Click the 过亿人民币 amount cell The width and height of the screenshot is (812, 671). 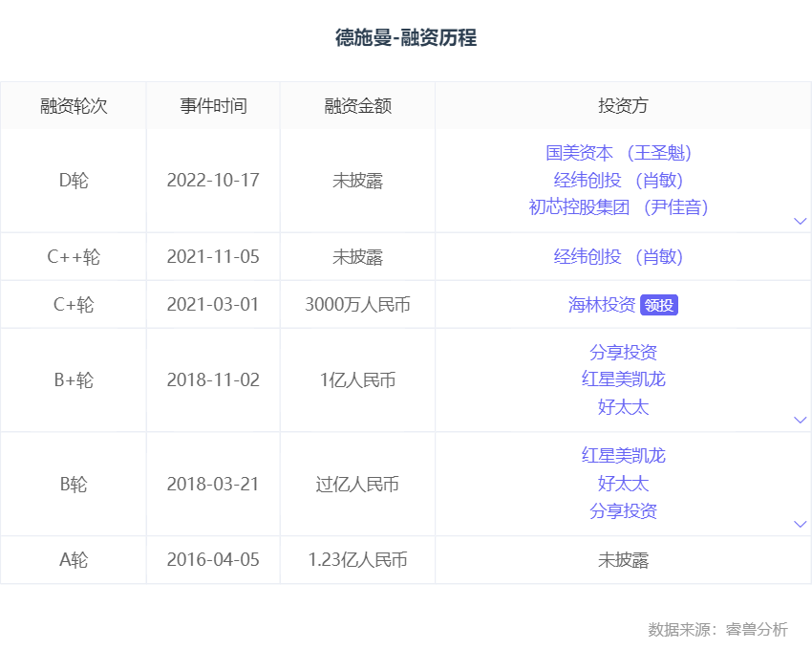point(358,484)
